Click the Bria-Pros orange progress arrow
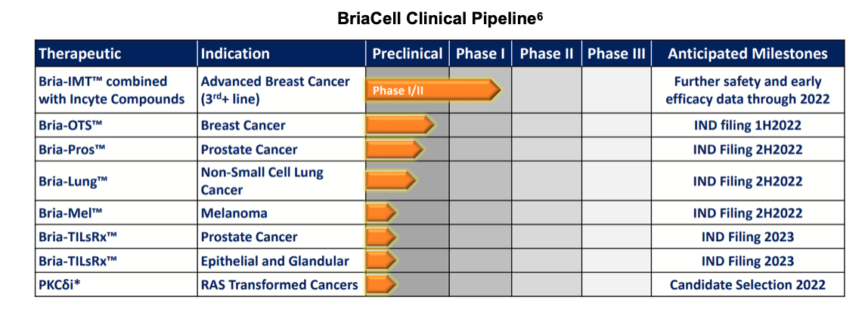This screenshot has width=868, height=319. 394,149
